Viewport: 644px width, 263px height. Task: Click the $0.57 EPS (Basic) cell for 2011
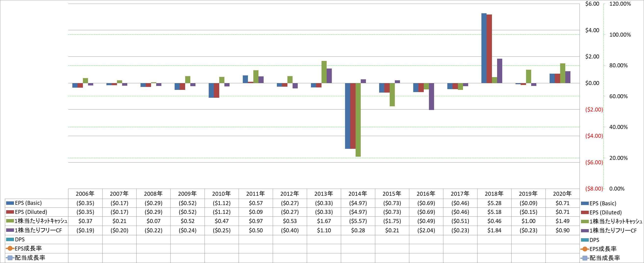(256, 203)
